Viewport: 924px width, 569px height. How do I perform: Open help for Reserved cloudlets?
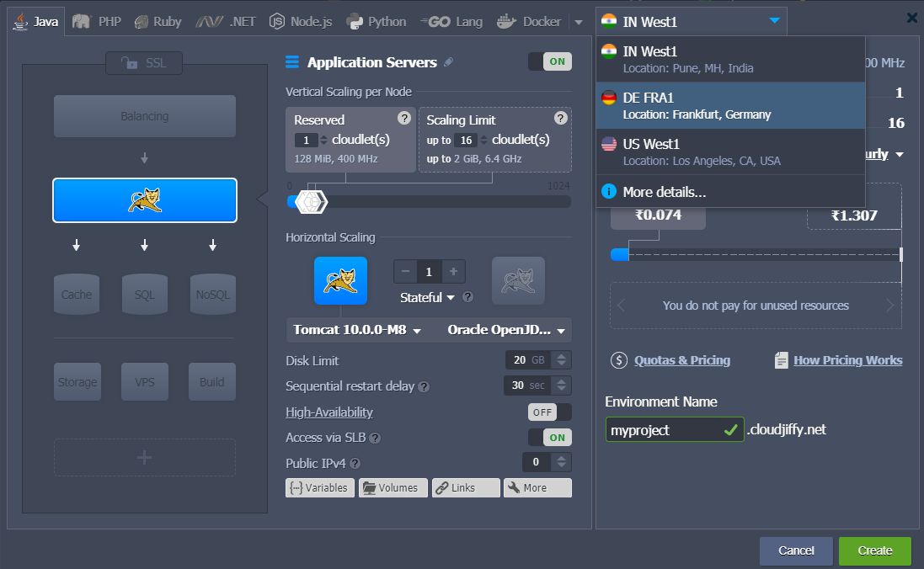403,119
